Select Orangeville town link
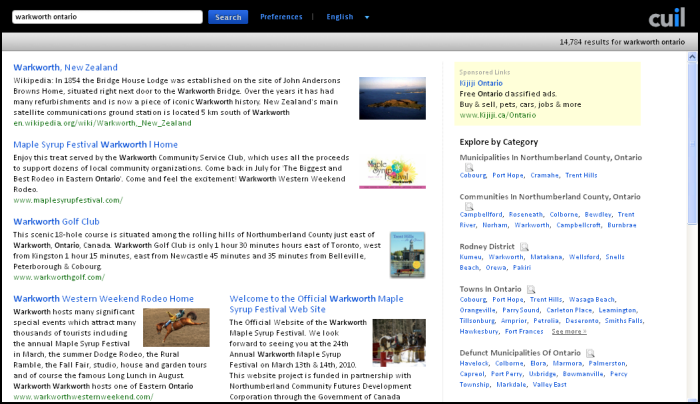Image resolution: width=700 pixels, height=404 pixels. tap(477, 310)
